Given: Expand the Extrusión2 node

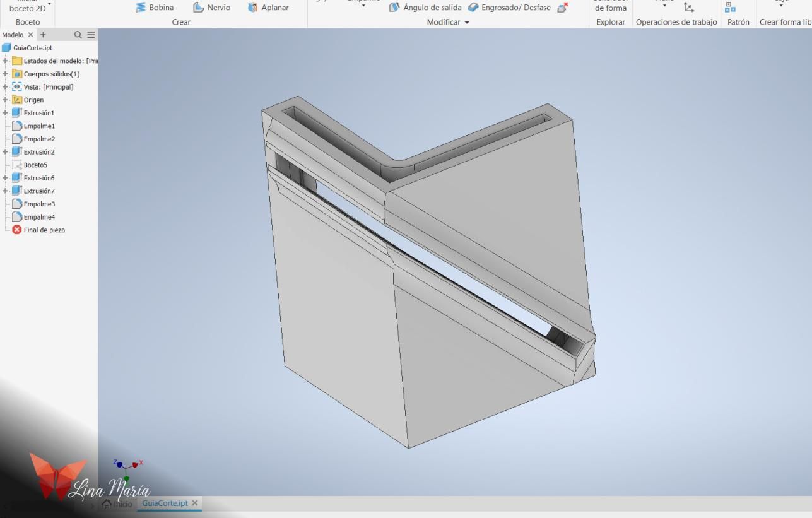Looking at the screenshot, I should [5, 152].
